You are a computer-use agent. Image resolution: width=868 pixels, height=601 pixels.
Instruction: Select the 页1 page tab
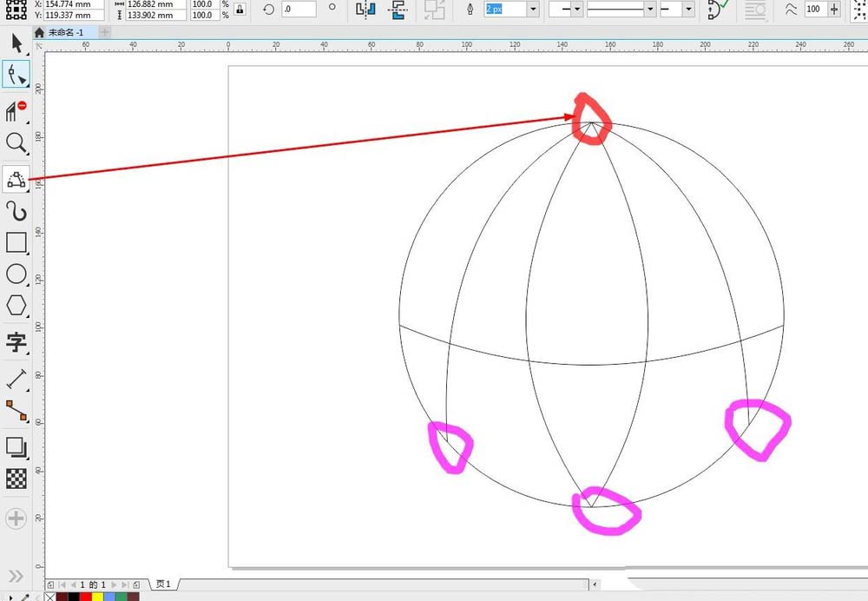pyautogui.click(x=164, y=584)
